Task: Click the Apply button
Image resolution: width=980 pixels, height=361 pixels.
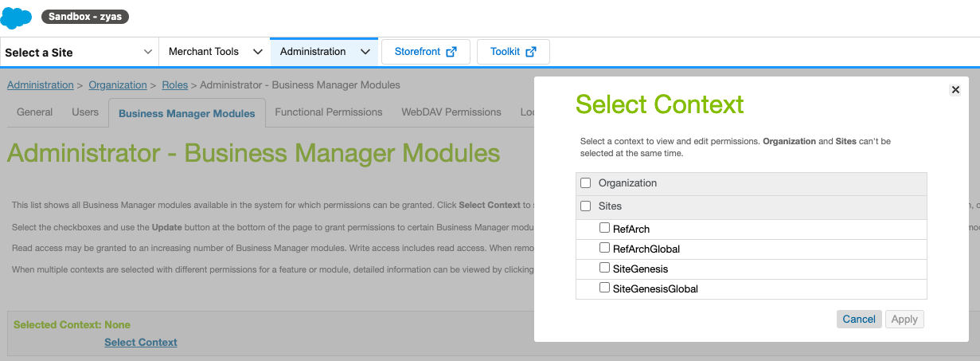Action: [x=904, y=320]
